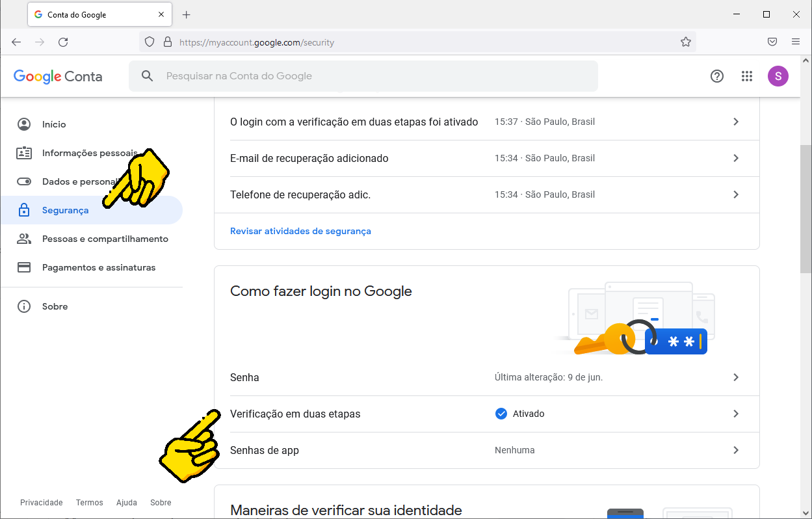Click the Pessoas e compartilhamento people icon
812x519 pixels.
24,239
